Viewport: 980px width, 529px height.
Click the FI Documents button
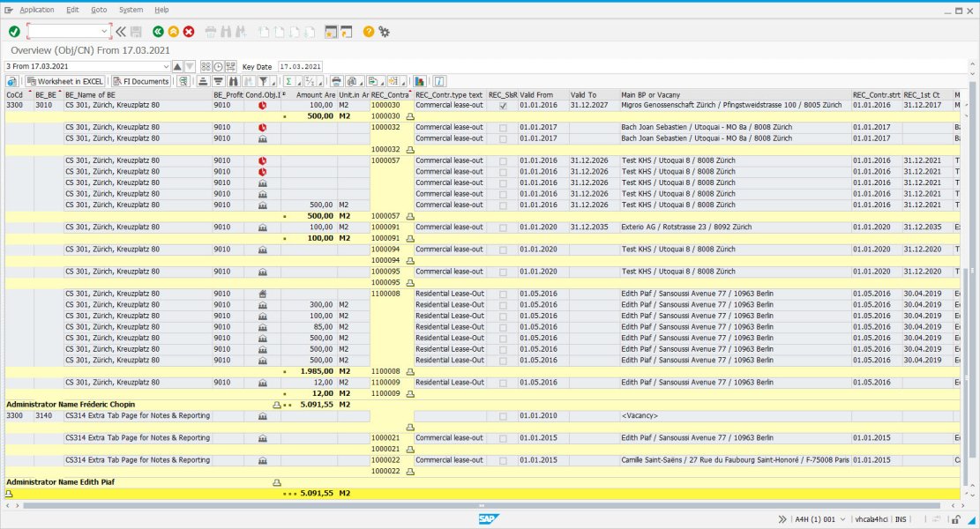click(x=140, y=81)
